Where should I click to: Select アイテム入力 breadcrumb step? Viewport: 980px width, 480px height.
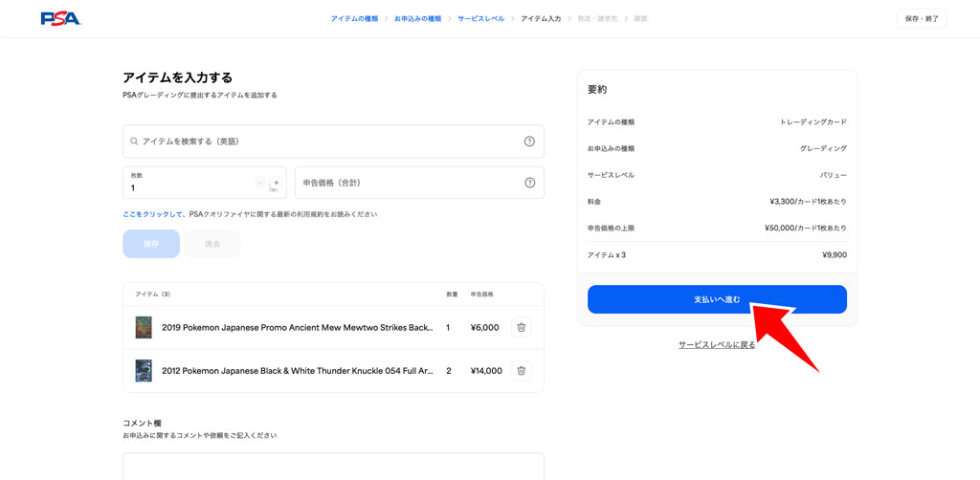541,19
